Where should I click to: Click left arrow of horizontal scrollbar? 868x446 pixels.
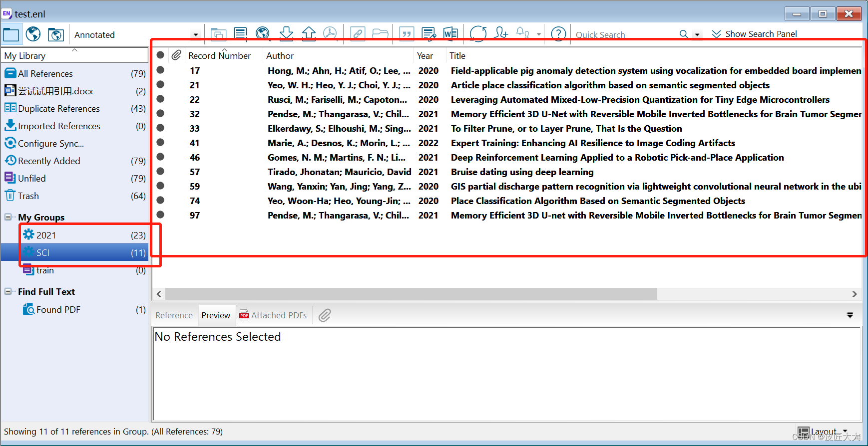click(159, 294)
